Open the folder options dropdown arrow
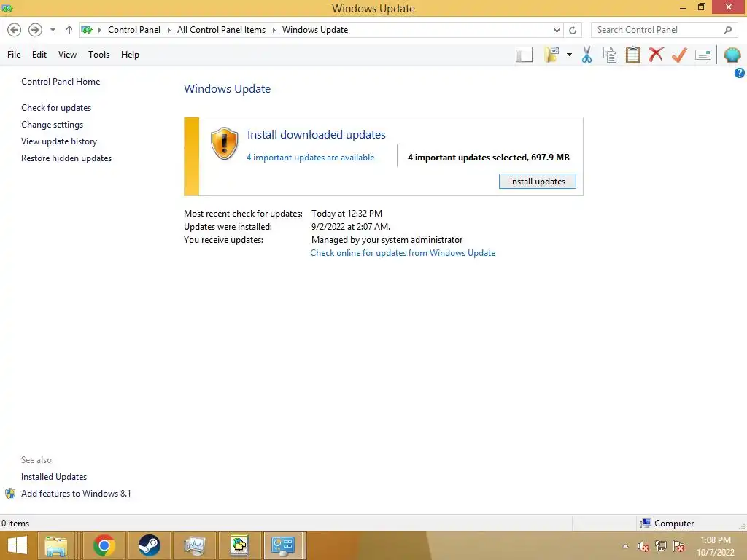Image resolution: width=747 pixels, height=560 pixels. (x=569, y=55)
